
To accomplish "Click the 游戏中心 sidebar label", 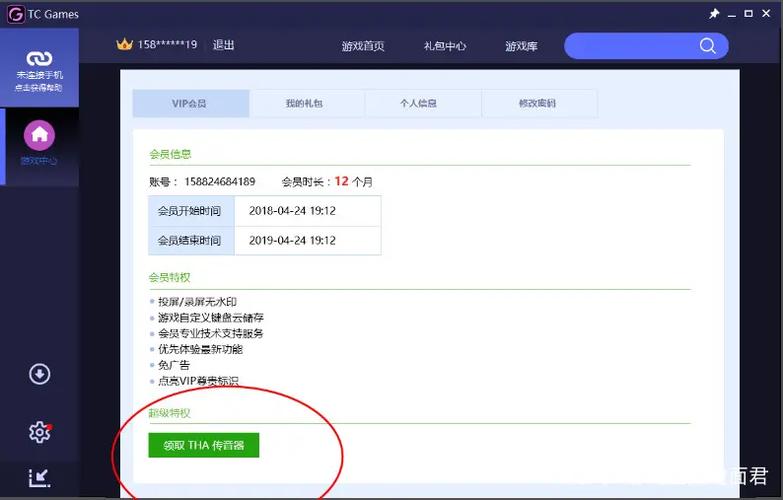I will pyautogui.click(x=39, y=161).
